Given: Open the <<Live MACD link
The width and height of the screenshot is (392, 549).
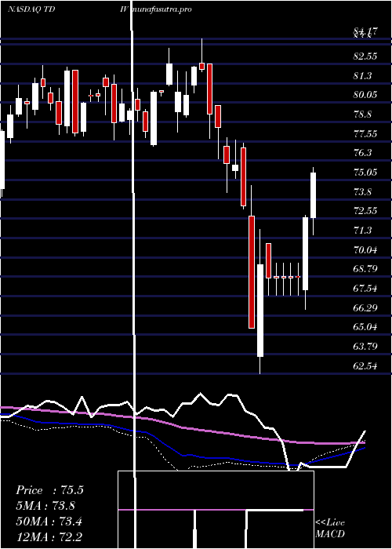Looking at the screenshot, I should 330,528.
